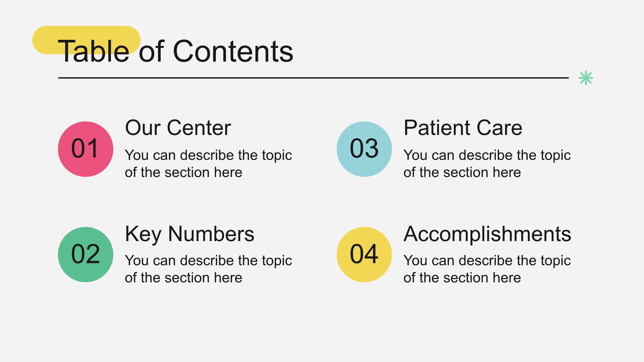This screenshot has width=644, height=362.
Task: Click the number 03 text
Action: tap(364, 148)
